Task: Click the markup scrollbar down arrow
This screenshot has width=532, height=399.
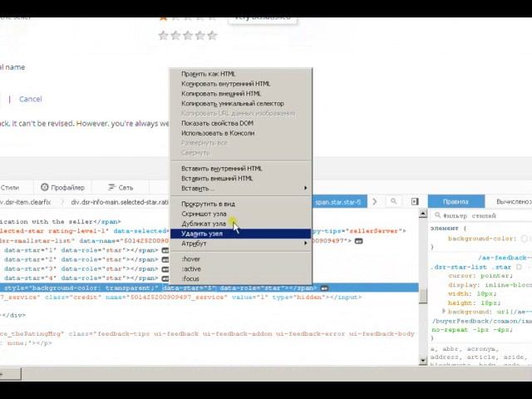Action: [423, 360]
